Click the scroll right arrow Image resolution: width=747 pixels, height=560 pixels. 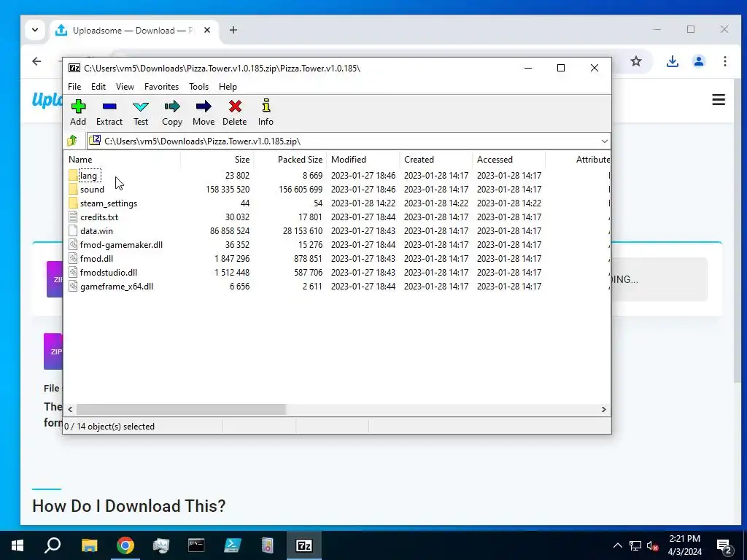(x=603, y=409)
